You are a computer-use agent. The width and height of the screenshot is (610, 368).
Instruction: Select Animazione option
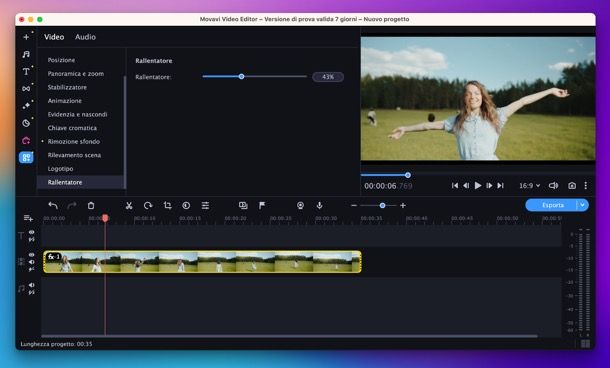coord(65,101)
